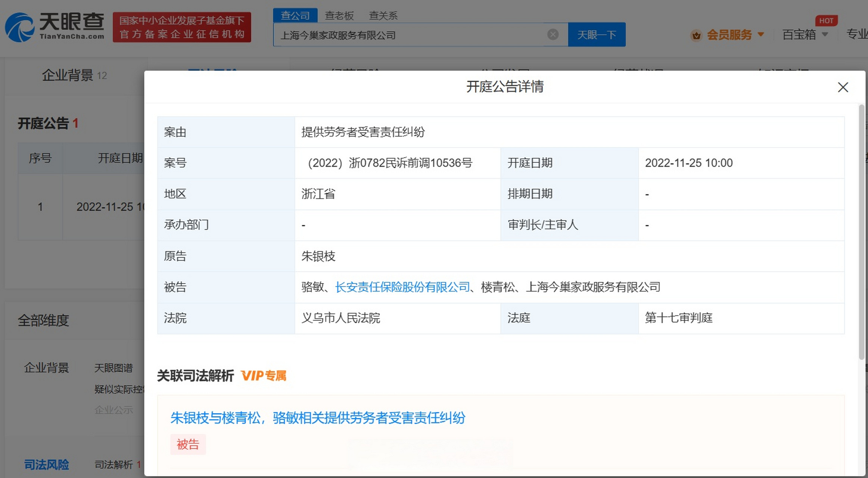Click the VIP专属 badge
Viewport: 868px width, 478px height.
[x=264, y=376]
